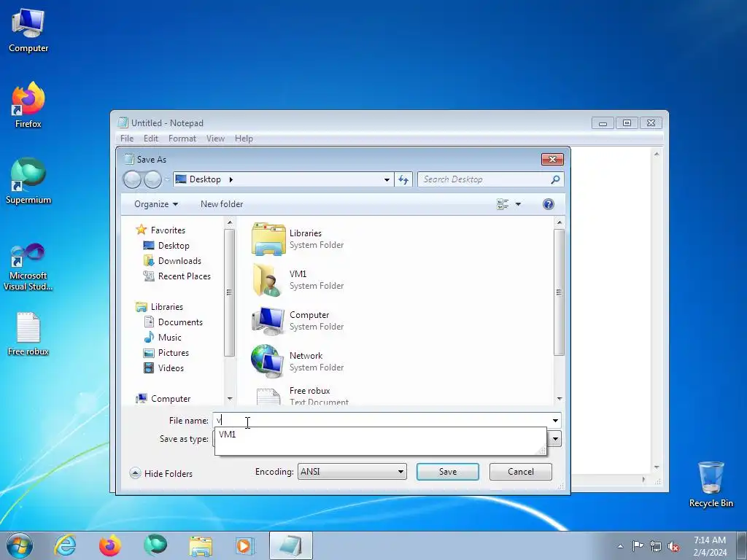Collapse with Hide Folders button
The width and height of the screenshot is (747, 560).
pos(161,474)
